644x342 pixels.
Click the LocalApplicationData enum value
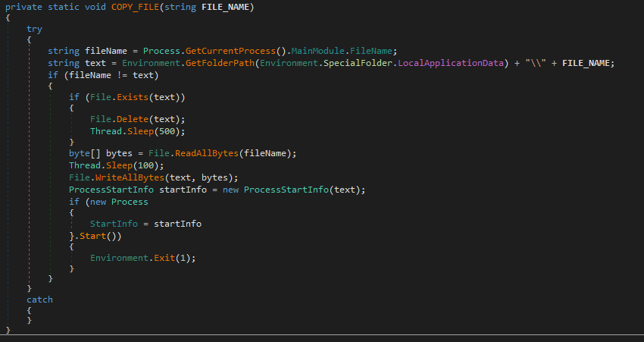point(451,63)
